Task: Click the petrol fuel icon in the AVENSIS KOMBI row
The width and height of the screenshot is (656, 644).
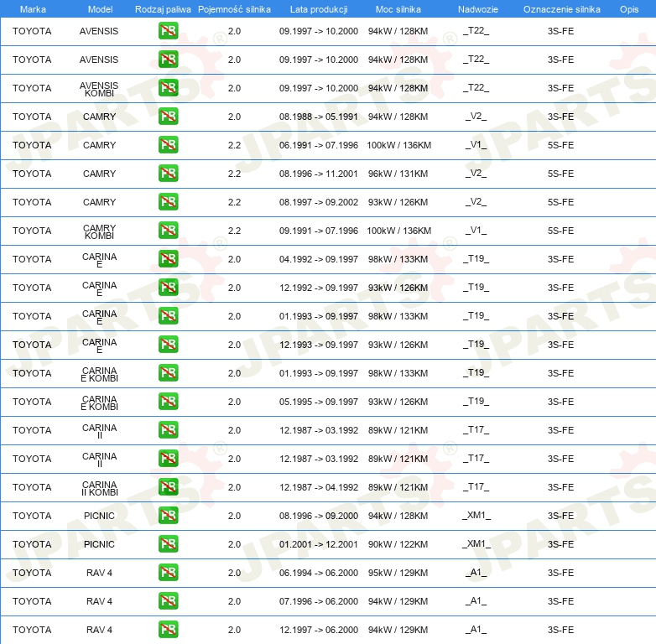Action: tap(168, 88)
